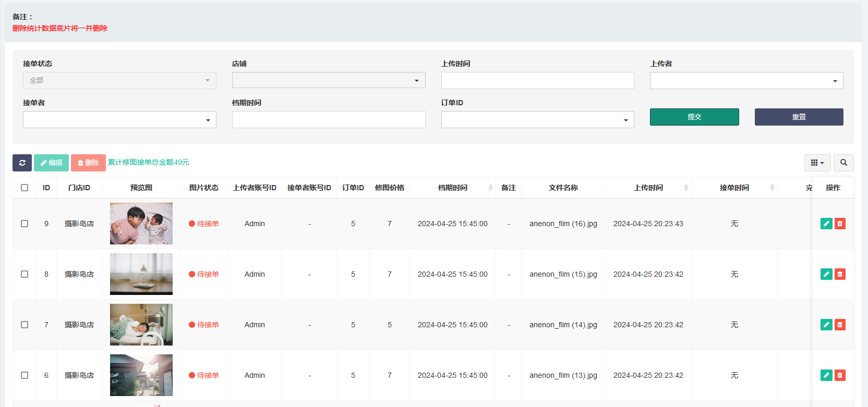Select the checkbox for row ID 7
This screenshot has height=407, width=868.
[x=25, y=325]
